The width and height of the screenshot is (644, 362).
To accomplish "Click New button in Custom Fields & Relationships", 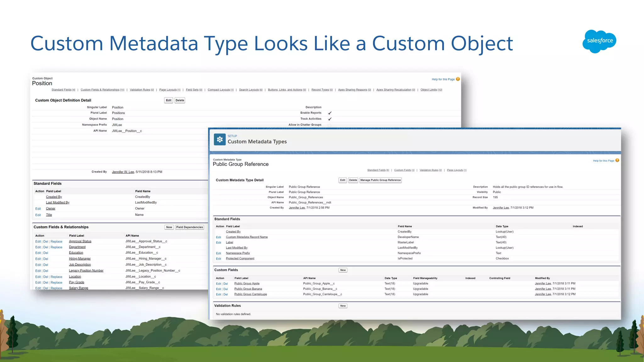I will (169, 227).
